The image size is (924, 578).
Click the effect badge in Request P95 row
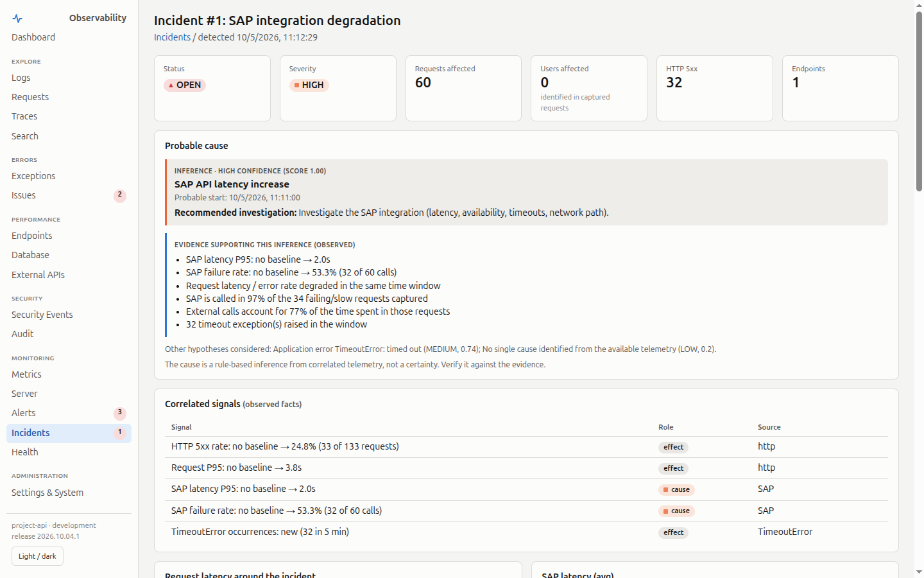[x=673, y=468]
